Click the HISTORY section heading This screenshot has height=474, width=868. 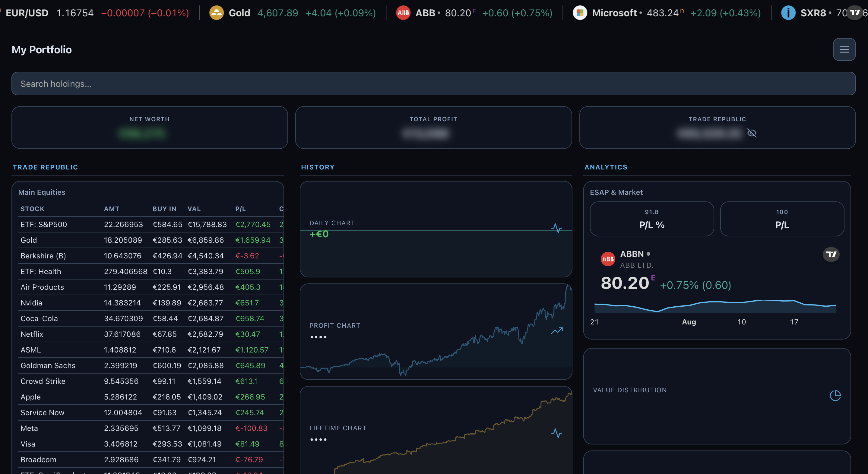point(318,167)
